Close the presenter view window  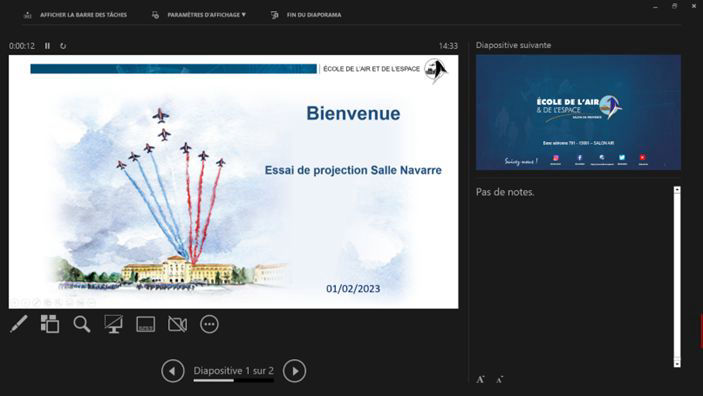click(694, 6)
